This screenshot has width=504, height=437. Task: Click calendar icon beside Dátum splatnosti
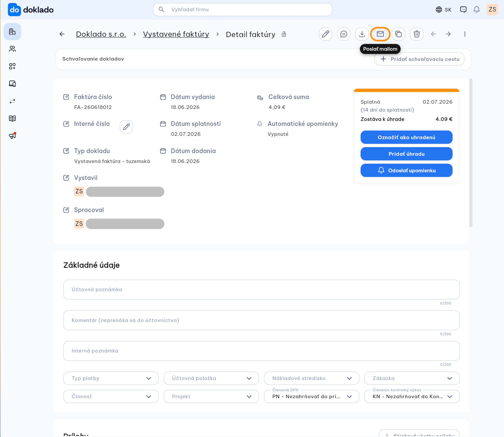[163, 124]
